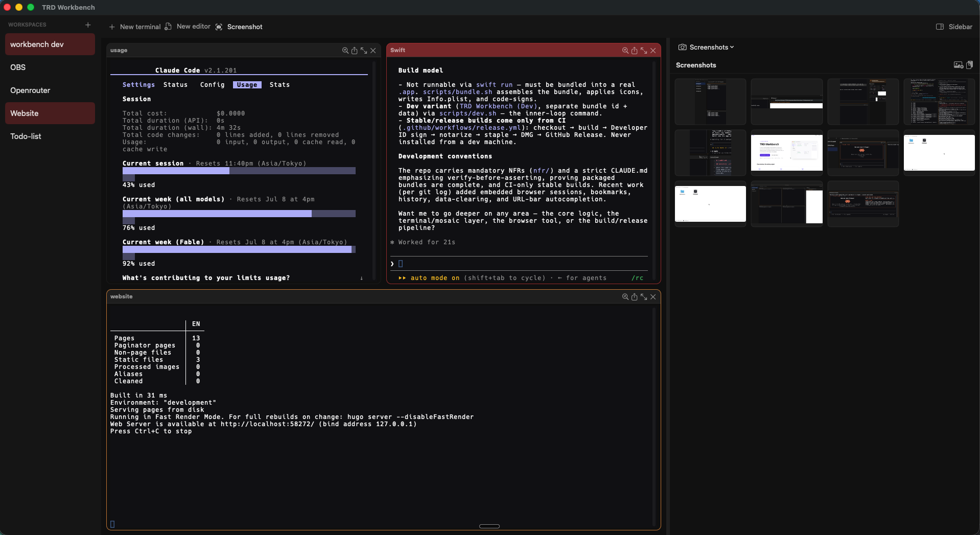Expand the usage pane to fullscreen

[364, 51]
